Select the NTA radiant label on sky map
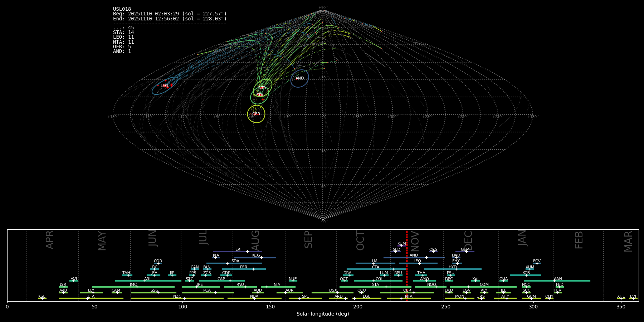Image resolution: width=644 pixels, height=322 pixels. pos(262,88)
